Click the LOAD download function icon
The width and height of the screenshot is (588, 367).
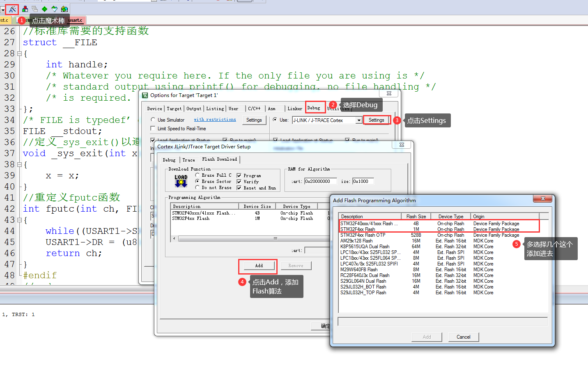181,181
